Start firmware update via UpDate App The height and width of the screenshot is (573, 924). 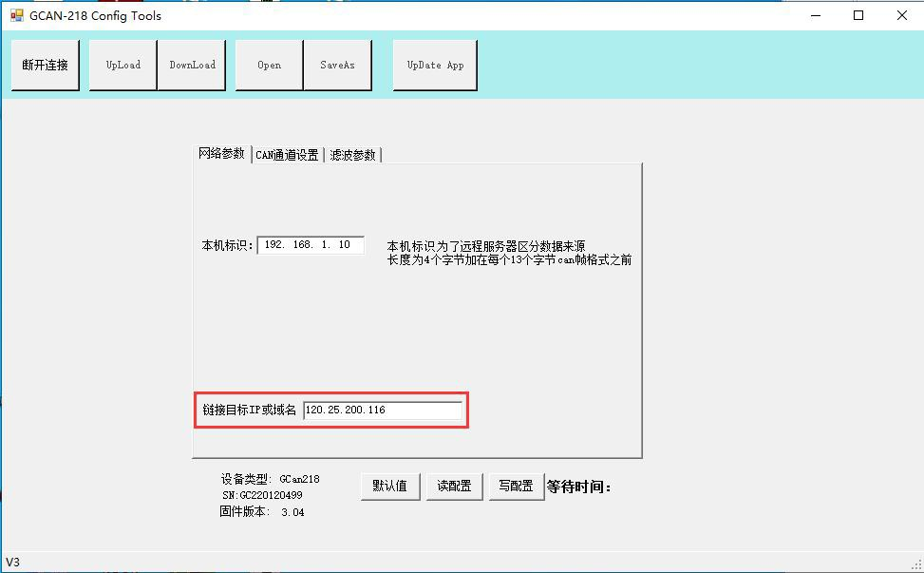click(435, 65)
